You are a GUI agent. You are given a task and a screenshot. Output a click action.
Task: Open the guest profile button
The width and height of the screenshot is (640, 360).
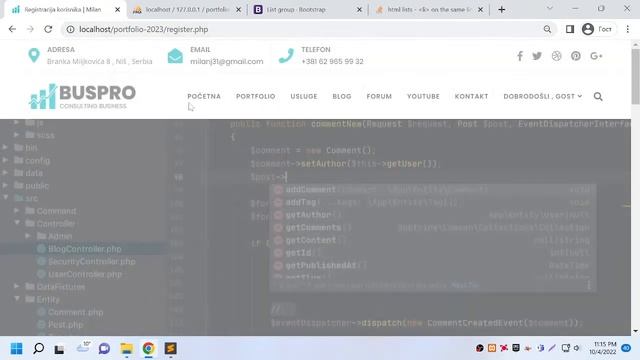(598, 29)
